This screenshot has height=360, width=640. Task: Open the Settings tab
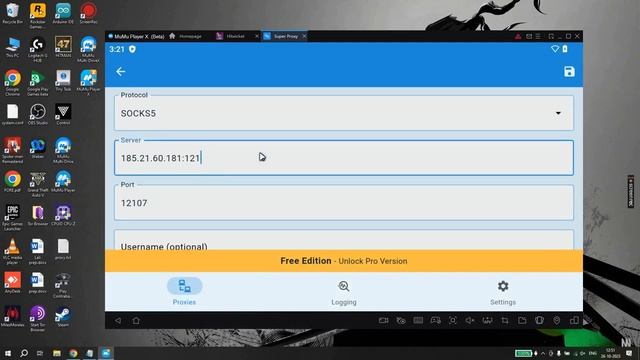click(503, 292)
